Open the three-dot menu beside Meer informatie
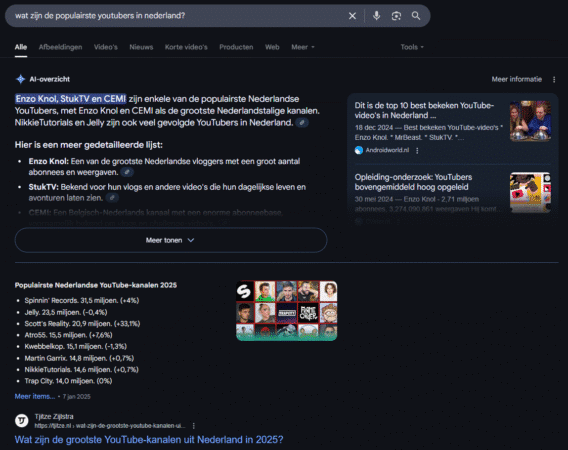Viewport: 568px width, 450px height. coord(554,79)
